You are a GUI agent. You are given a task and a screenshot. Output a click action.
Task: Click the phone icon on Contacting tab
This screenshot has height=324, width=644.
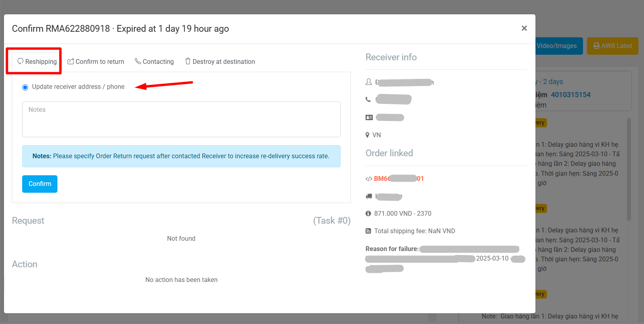(x=138, y=61)
